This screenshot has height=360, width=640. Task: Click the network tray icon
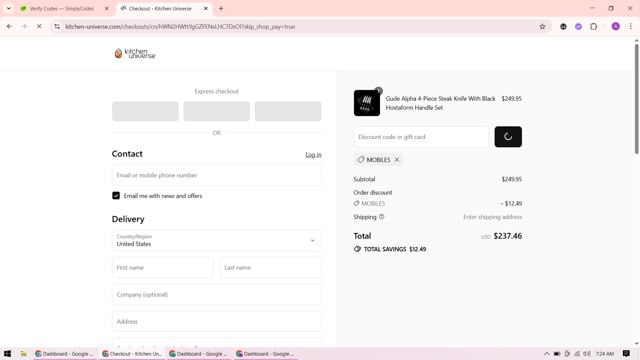coord(577,353)
